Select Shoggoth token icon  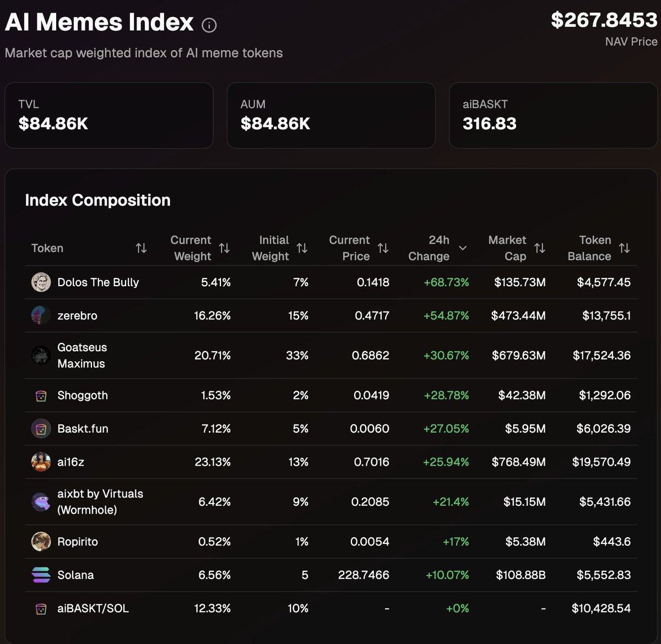coord(41,396)
